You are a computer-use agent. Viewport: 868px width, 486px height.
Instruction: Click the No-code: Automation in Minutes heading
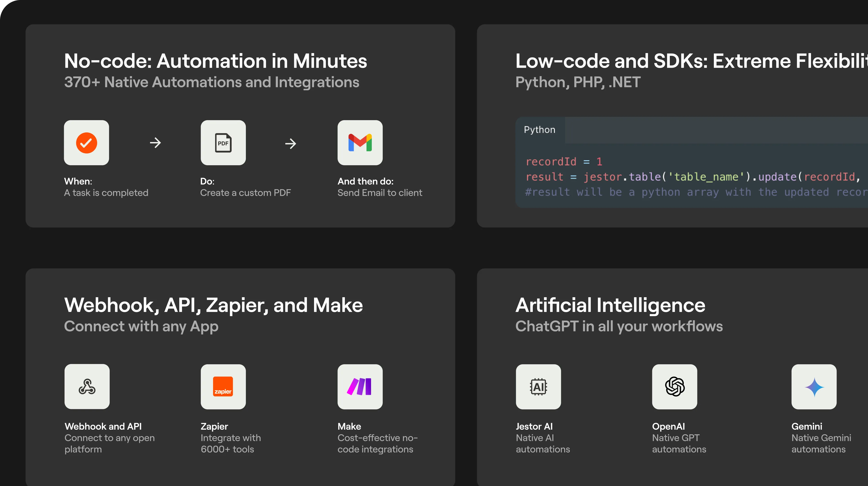[215, 61]
